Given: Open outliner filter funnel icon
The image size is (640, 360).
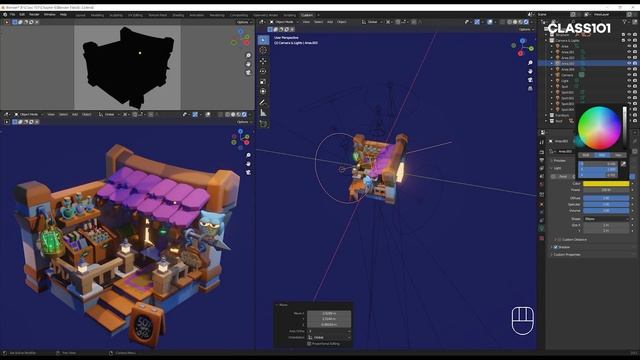Looking at the screenshot, I should coord(624,22).
